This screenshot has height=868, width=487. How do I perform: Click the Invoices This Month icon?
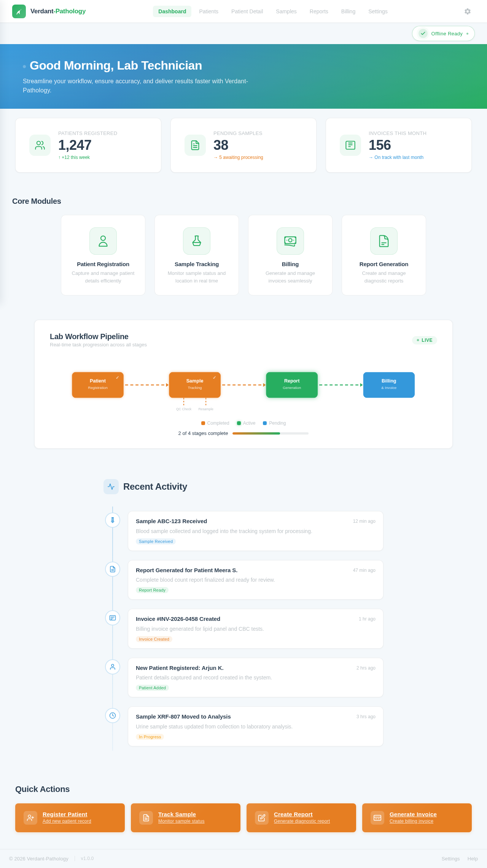(x=350, y=145)
